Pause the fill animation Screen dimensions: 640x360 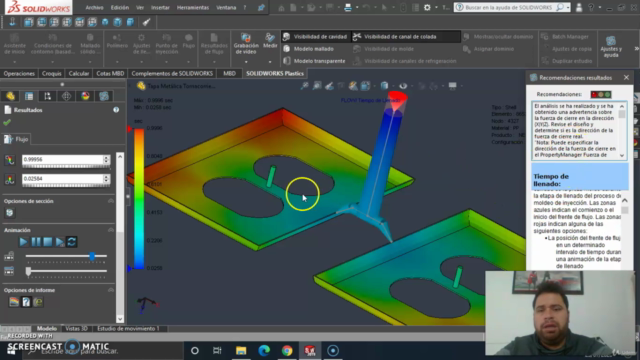[x=36, y=242]
